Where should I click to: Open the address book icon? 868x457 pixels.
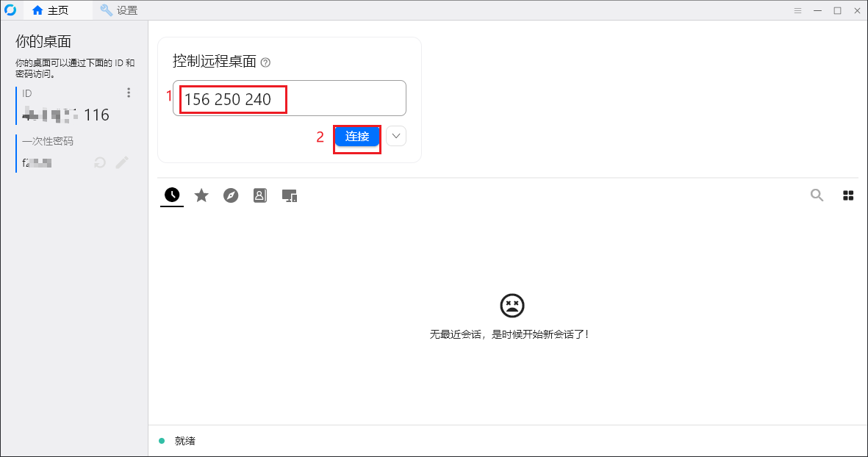(x=259, y=195)
